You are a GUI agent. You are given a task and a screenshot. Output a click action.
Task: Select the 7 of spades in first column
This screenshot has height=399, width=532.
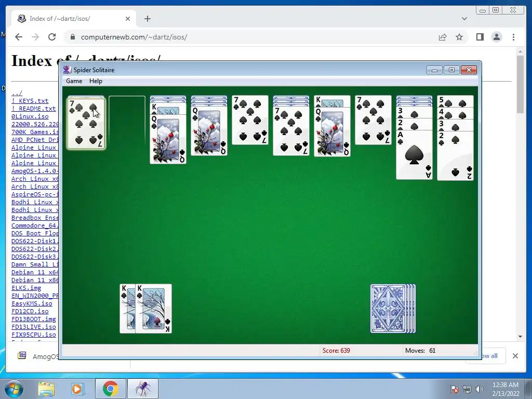click(x=86, y=123)
